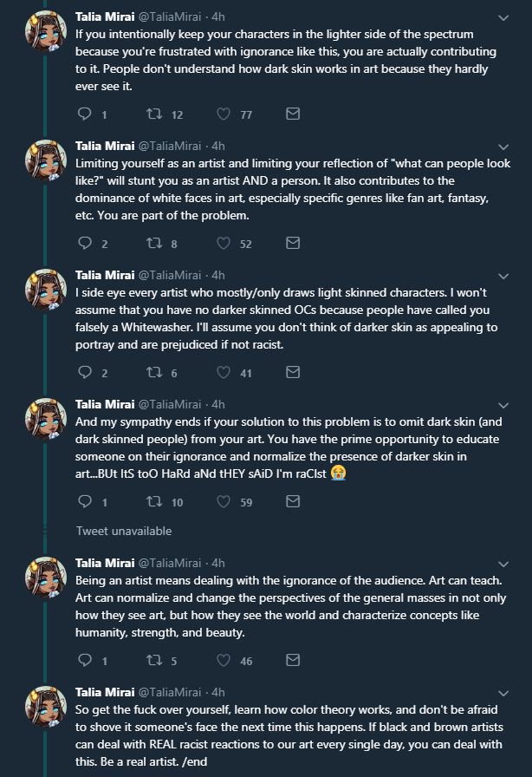
Task: Open the avatar thumbnail of the last tweet
Action: 46,706
